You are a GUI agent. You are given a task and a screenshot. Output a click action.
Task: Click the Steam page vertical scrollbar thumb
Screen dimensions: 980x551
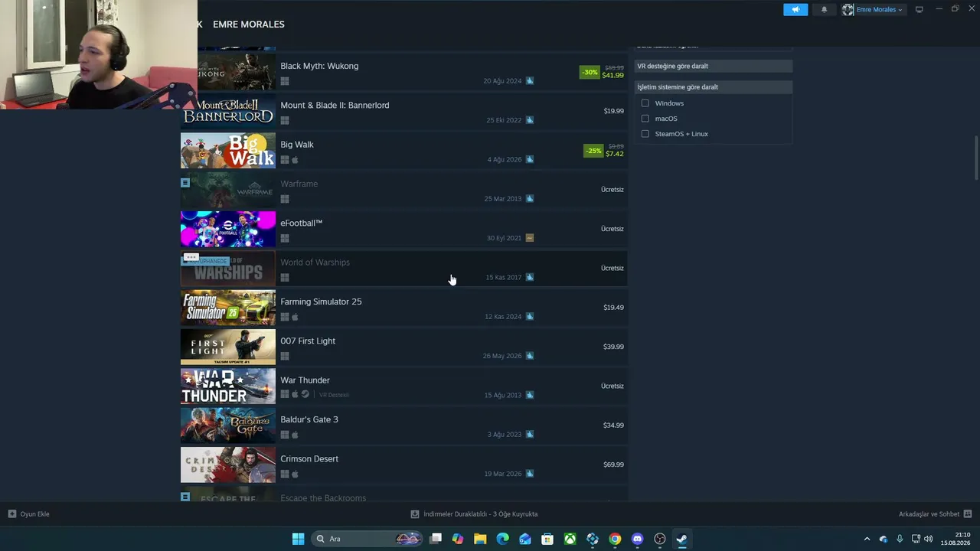[975, 158]
